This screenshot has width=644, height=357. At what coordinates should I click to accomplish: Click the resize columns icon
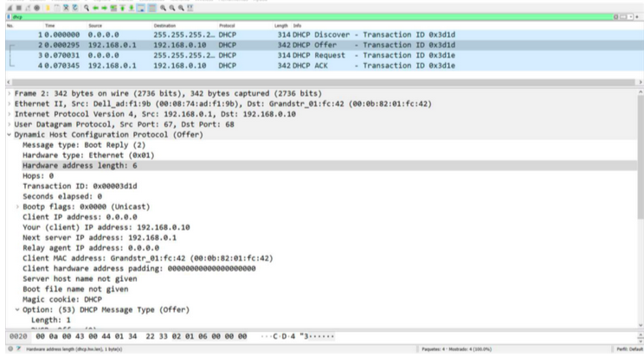[x=190, y=8]
